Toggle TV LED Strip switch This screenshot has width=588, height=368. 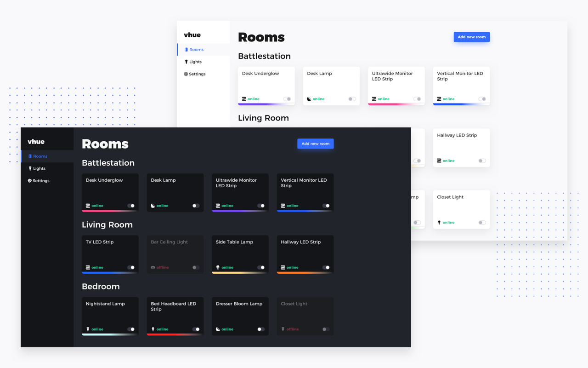(131, 267)
